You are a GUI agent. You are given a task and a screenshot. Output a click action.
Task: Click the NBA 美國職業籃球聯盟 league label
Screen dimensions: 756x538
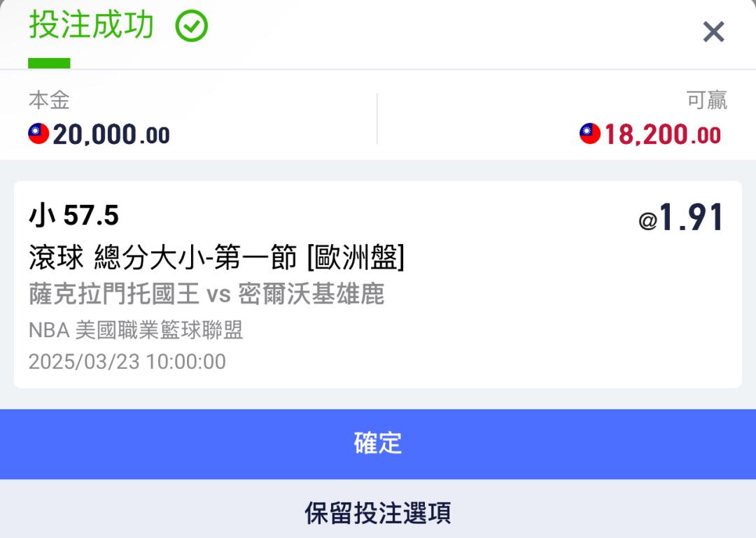coord(136,330)
